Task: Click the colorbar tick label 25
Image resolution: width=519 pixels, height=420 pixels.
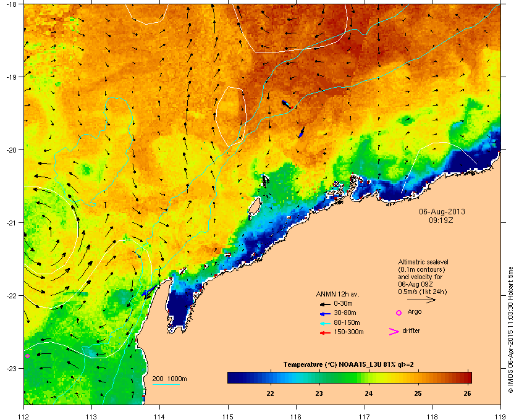Action: click(418, 393)
